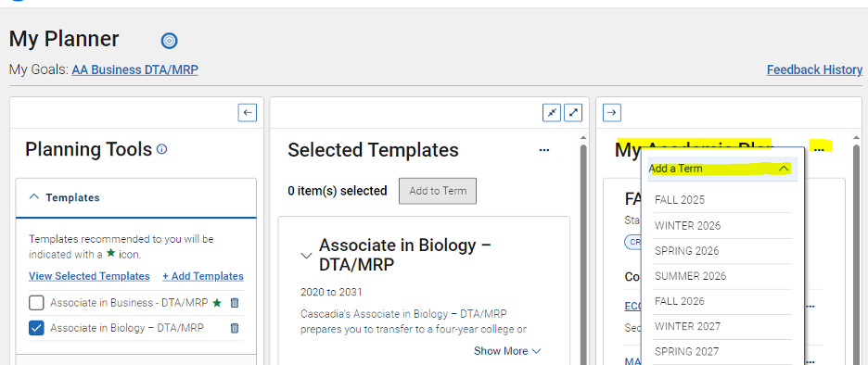Image resolution: width=868 pixels, height=365 pixels.
Task: Collapse the Templates section
Action: pyautogui.click(x=33, y=197)
